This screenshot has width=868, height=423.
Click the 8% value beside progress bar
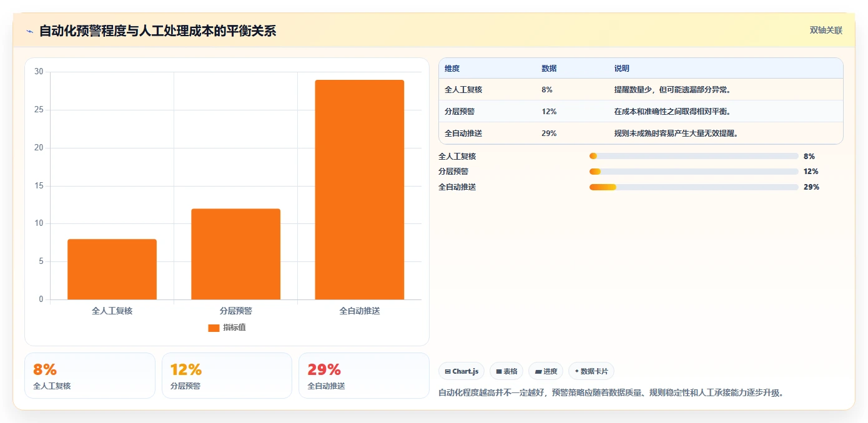coord(809,157)
